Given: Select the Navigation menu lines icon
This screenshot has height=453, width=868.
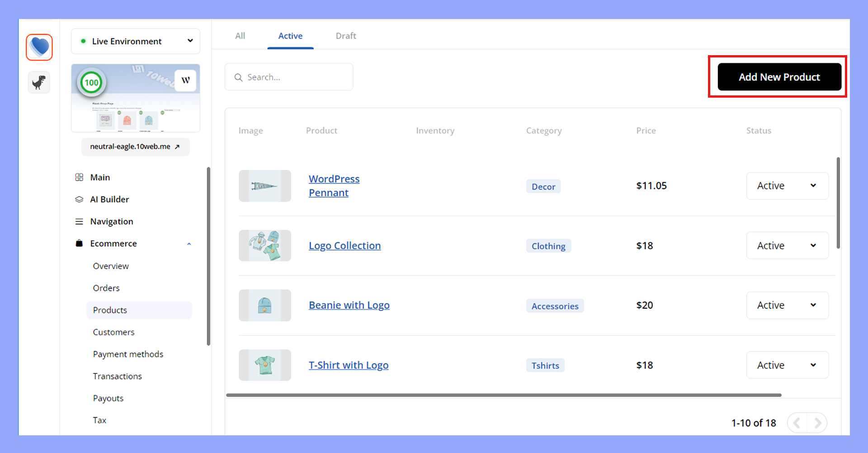Looking at the screenshot, I should point(79,221).
